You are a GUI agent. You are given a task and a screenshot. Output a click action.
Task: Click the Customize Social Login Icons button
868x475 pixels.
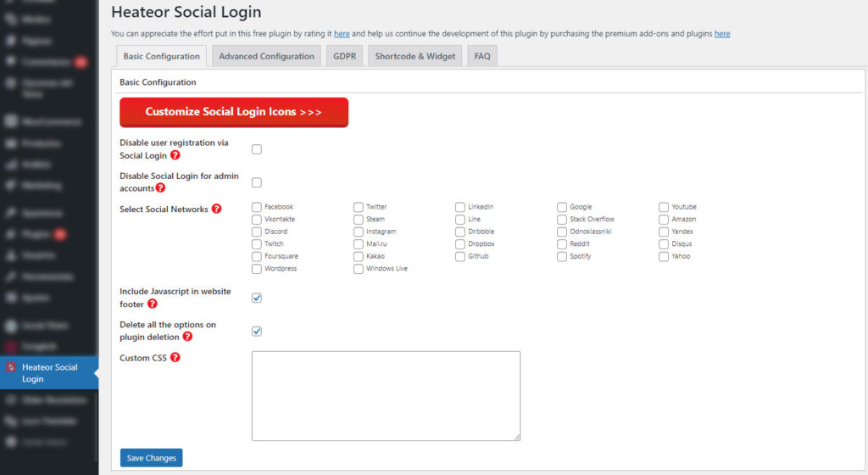tap(234, 112)
